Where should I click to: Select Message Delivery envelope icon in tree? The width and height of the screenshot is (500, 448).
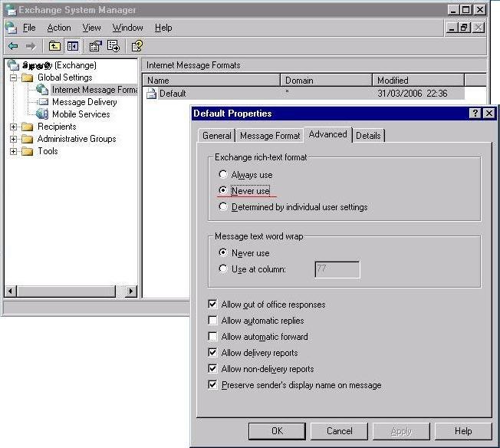(41, 102)
